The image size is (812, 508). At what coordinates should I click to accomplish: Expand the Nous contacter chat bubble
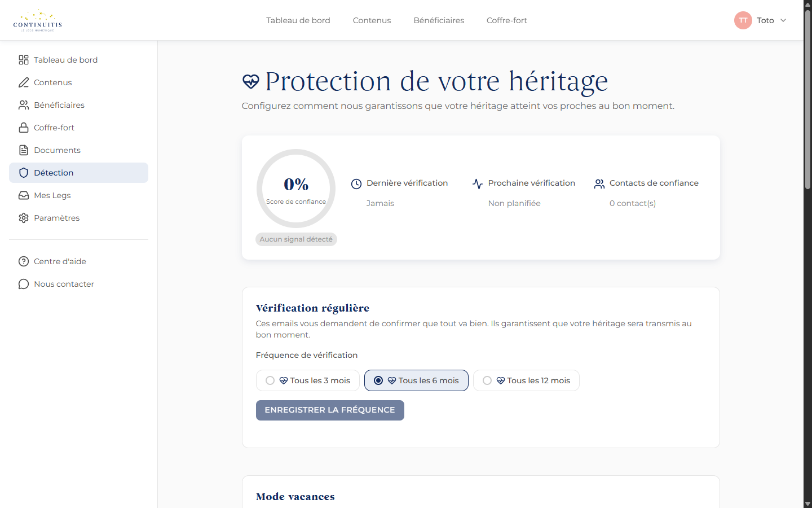point(23,283)
